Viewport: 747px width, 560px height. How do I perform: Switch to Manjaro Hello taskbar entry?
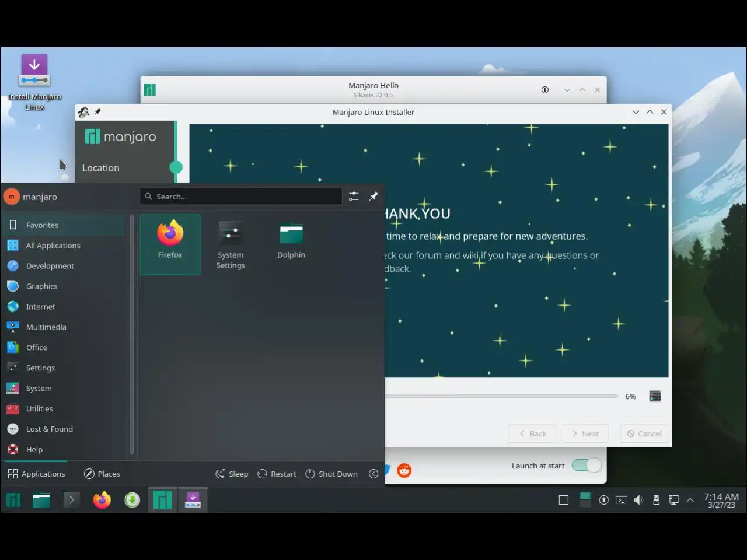(x=162, y=500)
